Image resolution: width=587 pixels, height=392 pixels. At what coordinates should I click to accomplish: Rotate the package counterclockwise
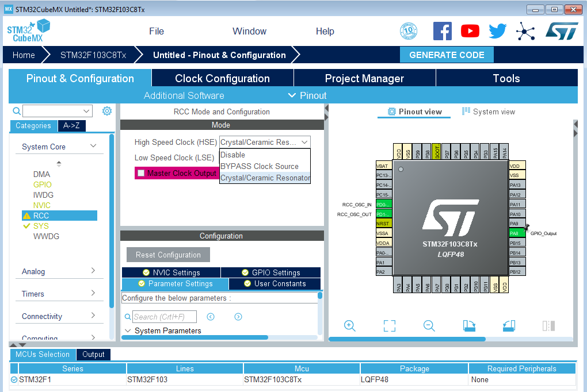(509, 326)
